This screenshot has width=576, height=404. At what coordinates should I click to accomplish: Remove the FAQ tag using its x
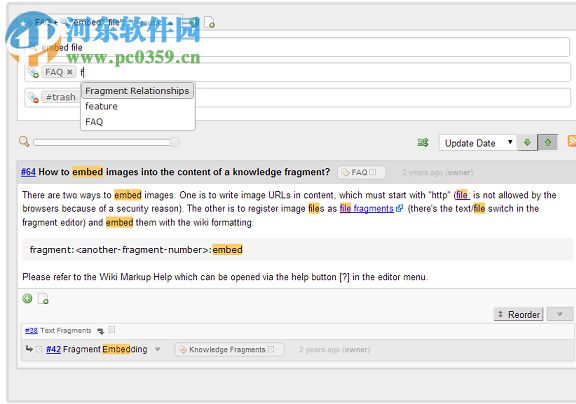70,72
